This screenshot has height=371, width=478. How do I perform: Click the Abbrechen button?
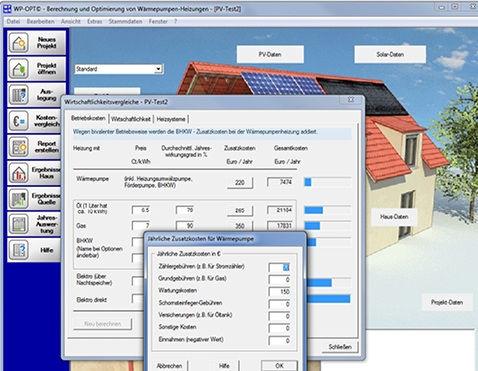tap(169, 366)
